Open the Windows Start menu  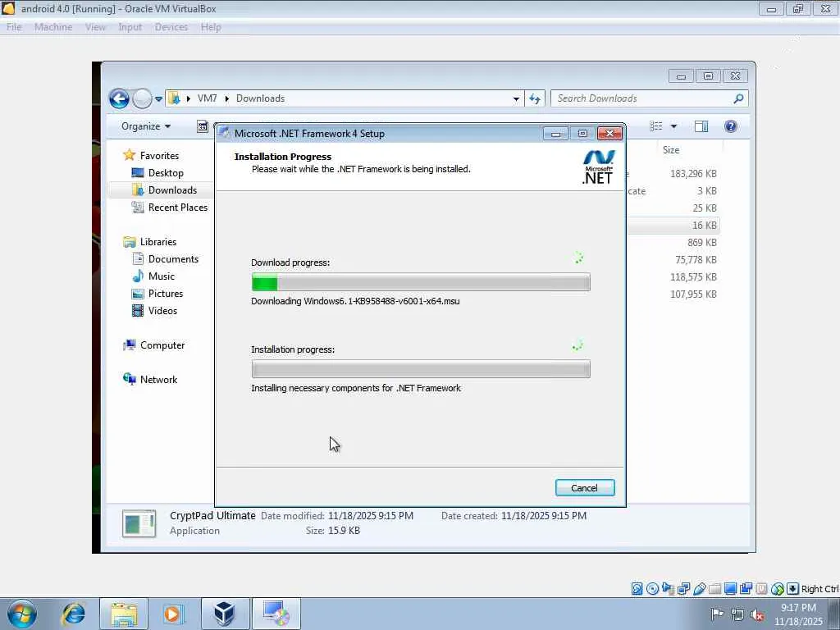click(x=22, y=614)
